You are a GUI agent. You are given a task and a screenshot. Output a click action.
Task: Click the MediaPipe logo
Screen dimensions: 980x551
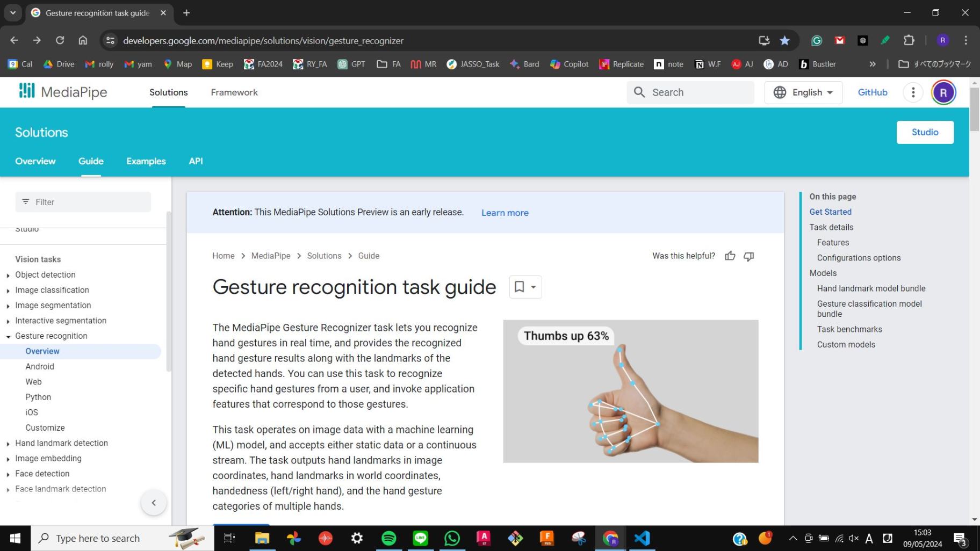pos(63,92)
